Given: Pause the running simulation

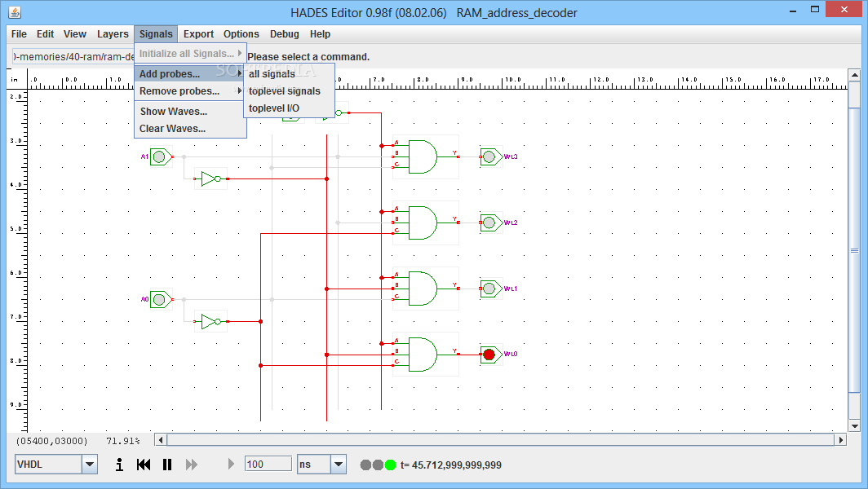Looking at the screenshot, I should coord(167,465).
